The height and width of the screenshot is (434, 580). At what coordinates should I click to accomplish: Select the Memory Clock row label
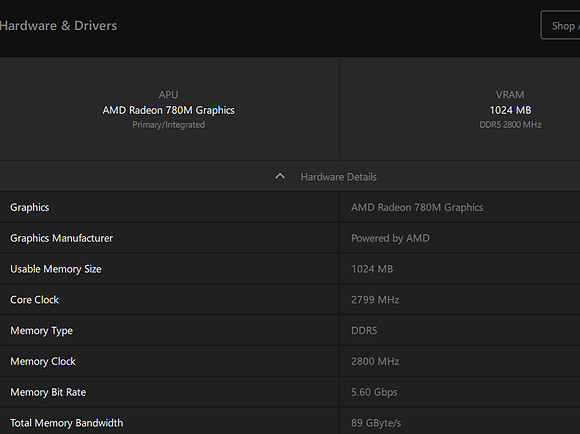(43, 361)
